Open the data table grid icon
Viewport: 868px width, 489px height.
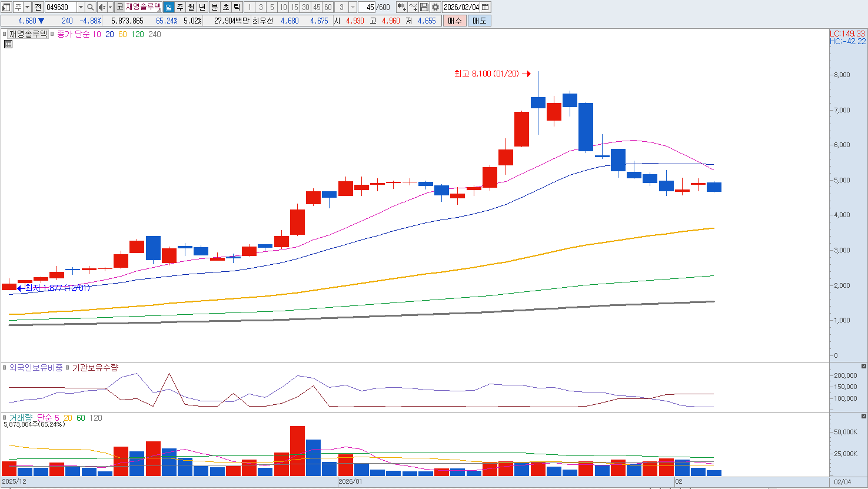tap(8, 44)
